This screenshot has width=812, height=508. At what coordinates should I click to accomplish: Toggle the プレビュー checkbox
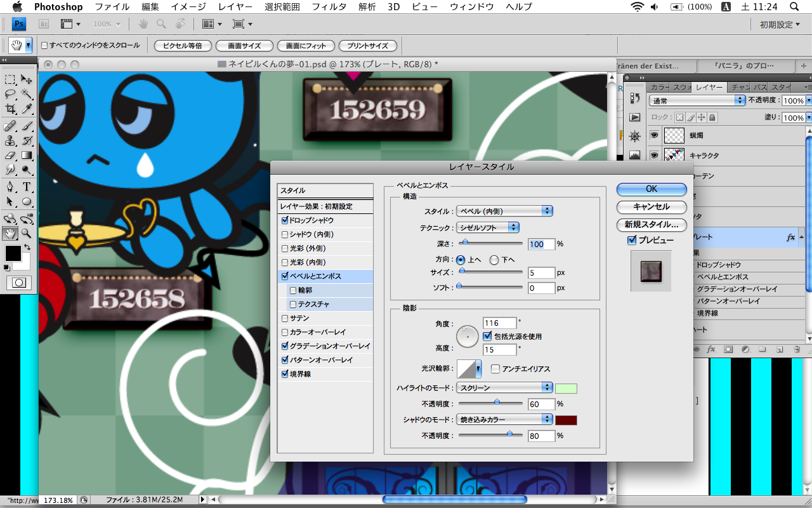[631, 240]
